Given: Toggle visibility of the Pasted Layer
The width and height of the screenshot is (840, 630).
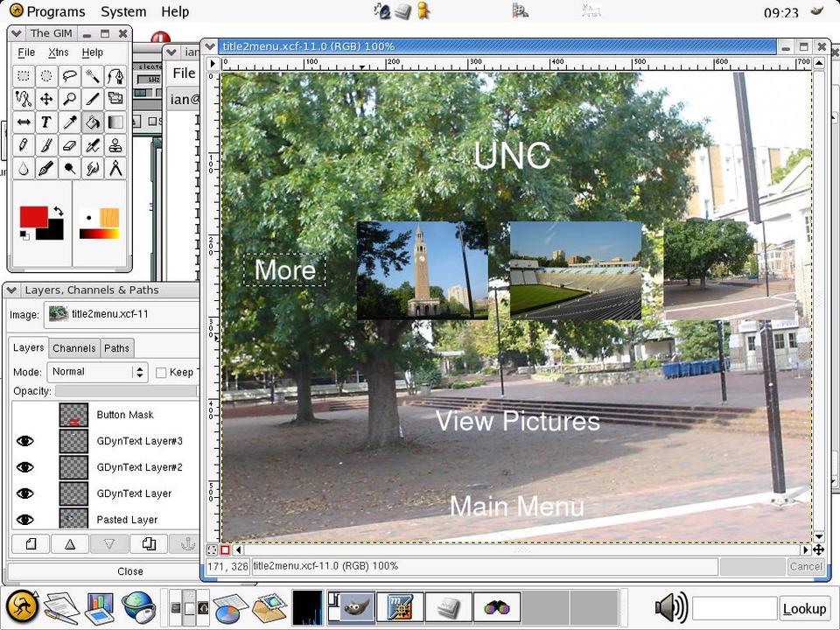Looking at the screenshot, I should 24,520.
